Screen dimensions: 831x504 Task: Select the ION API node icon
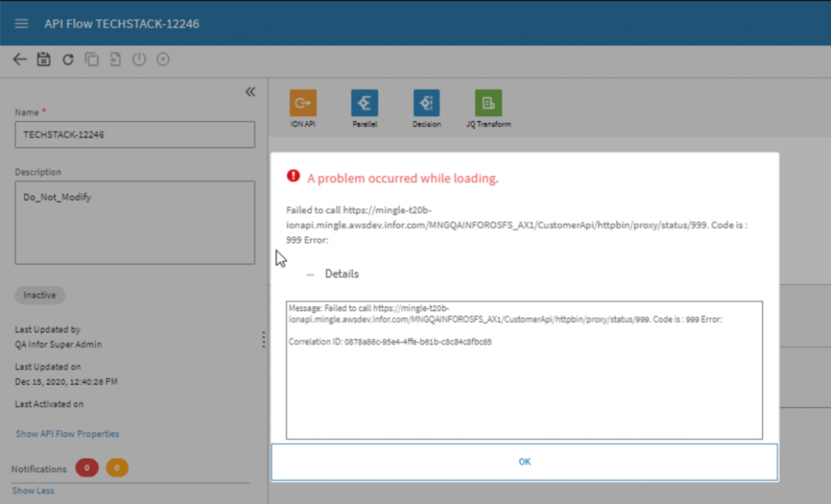(x=303, y=103)
